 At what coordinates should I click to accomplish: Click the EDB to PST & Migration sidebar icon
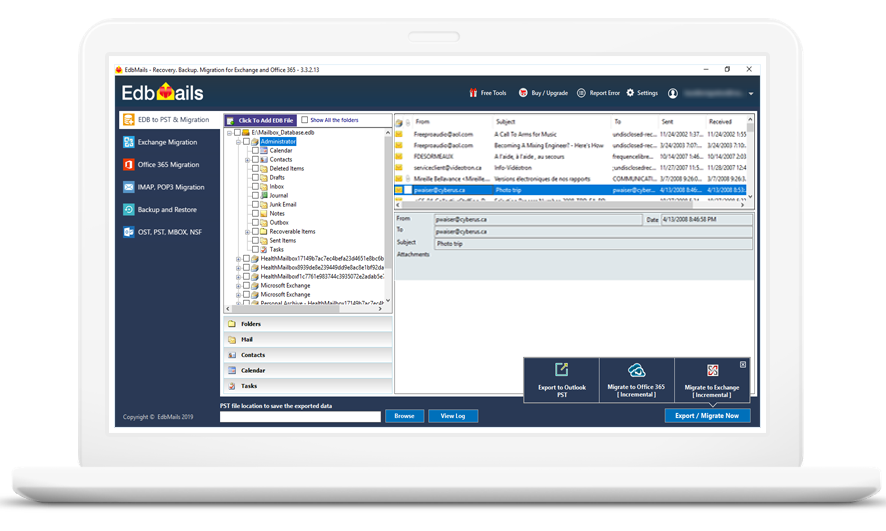(129, 120)
